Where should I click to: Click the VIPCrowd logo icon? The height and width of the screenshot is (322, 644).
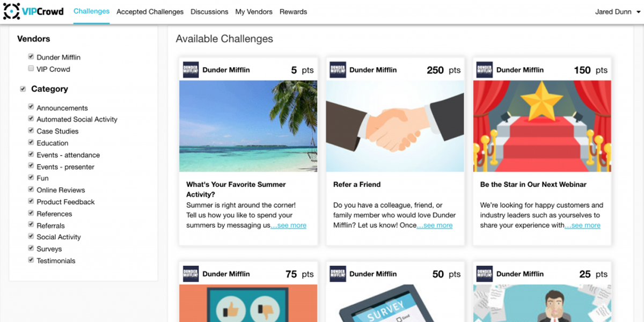pyautogui.click(x=11, y=11)
